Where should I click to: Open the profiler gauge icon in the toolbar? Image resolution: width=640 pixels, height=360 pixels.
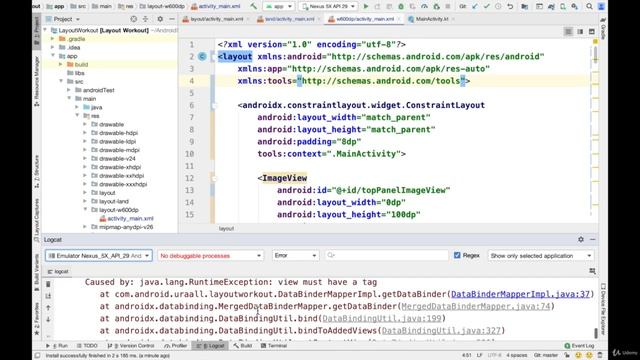424,7
